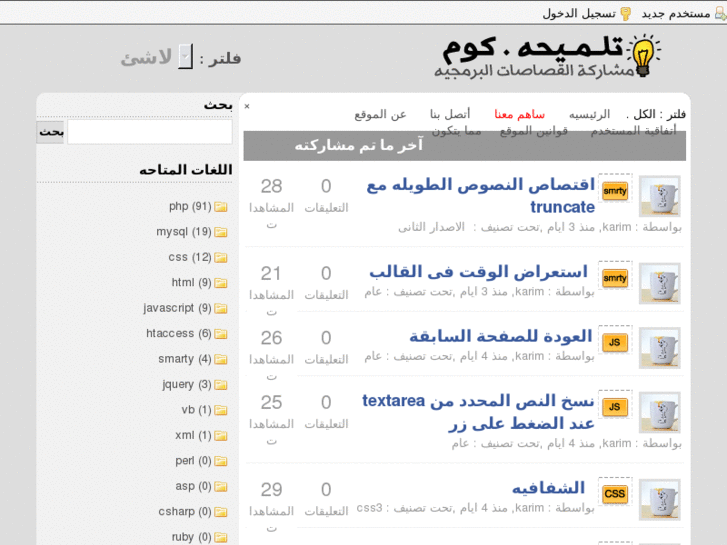Click avatar thumbnail of textarea snippet
The image size is (727, 545).
(660, 412)
